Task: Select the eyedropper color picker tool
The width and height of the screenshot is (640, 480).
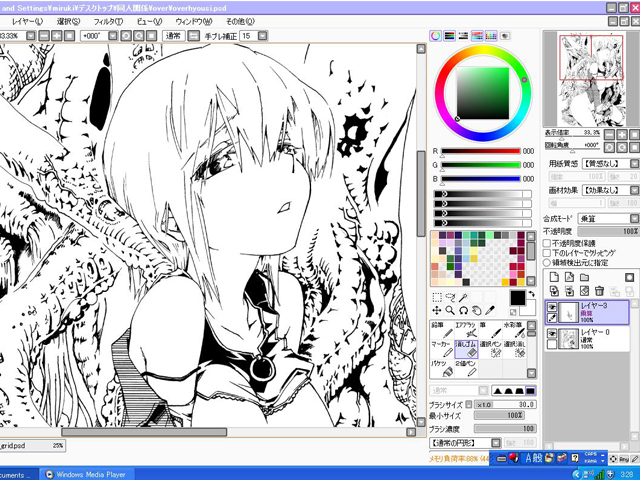Action: [490, 311]
